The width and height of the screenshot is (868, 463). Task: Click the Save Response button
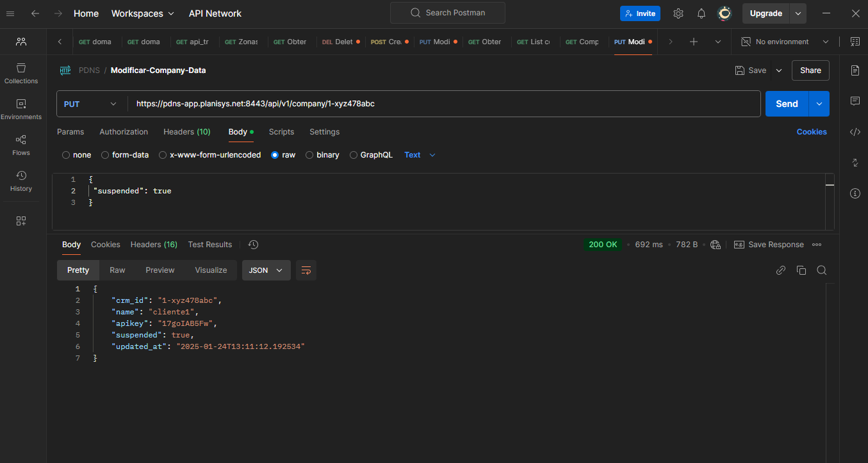[x=769, y=245]
